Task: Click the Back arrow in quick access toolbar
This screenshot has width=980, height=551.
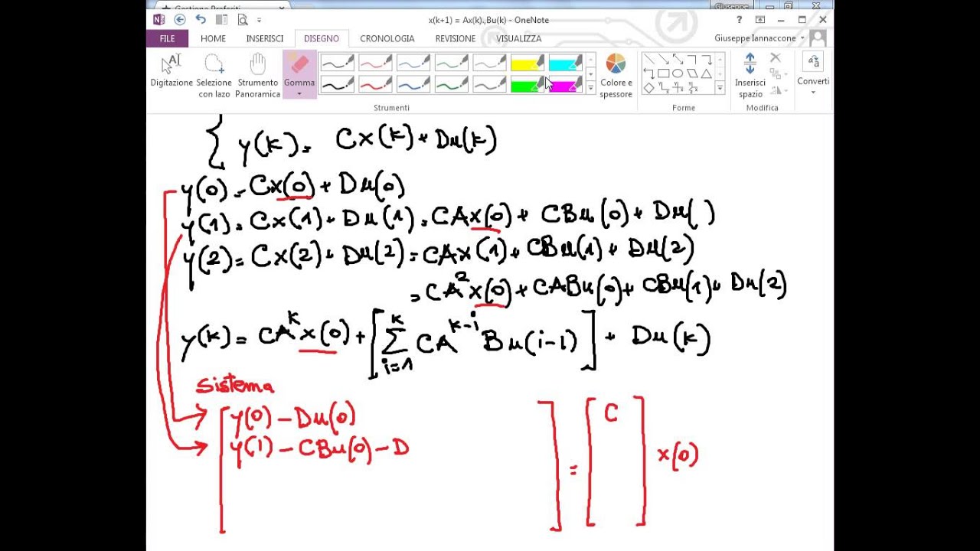Action: pos(180,20)
